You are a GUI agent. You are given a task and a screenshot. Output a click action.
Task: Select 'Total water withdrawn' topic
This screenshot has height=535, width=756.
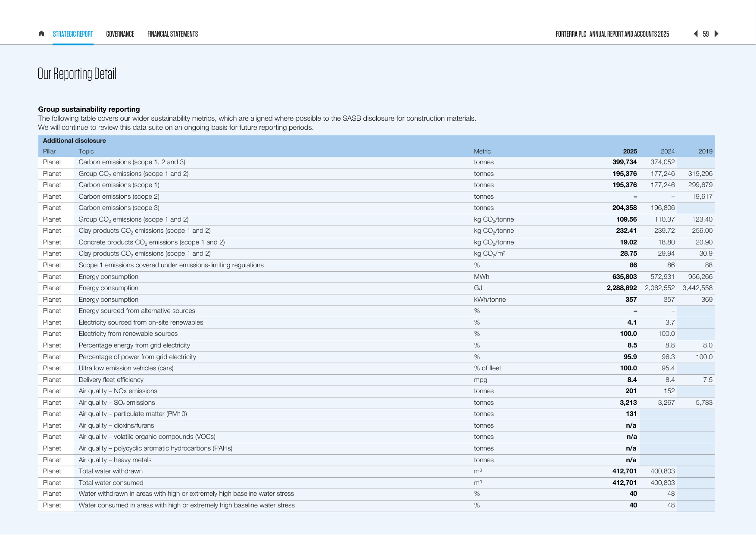pos(110,471)
